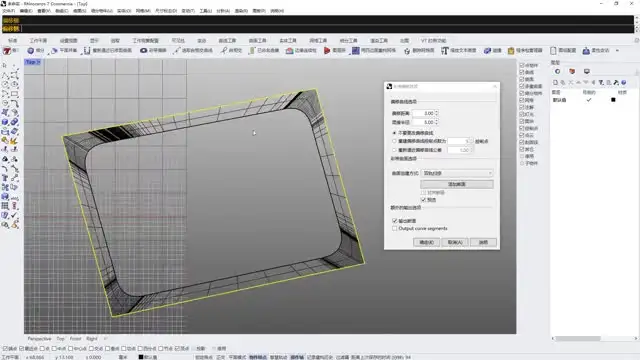Viewport: 640px width, 360px height.
Task: Expand the toolbar overflow arrow after 柔性变动
Action: tap(617, 51)
